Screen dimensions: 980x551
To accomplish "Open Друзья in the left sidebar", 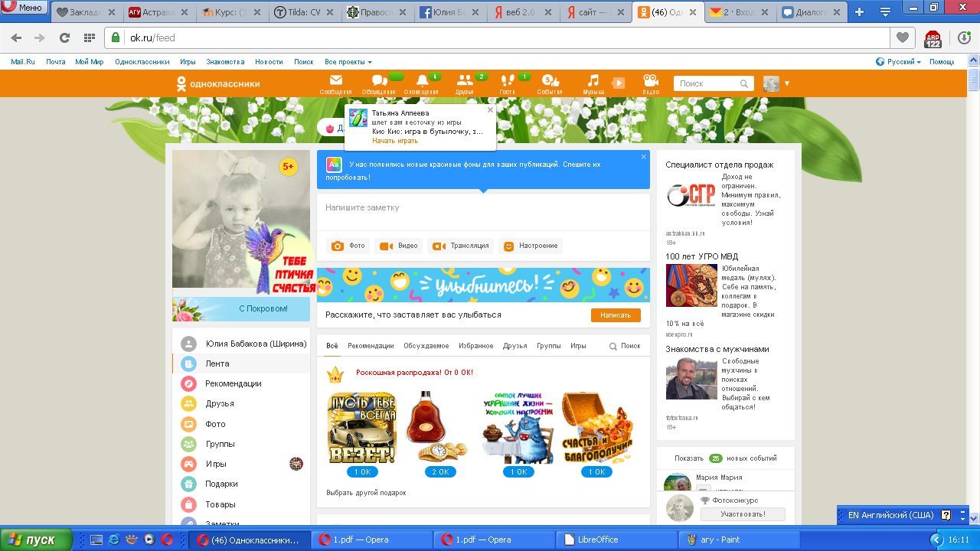I will [x=241, y=403].
